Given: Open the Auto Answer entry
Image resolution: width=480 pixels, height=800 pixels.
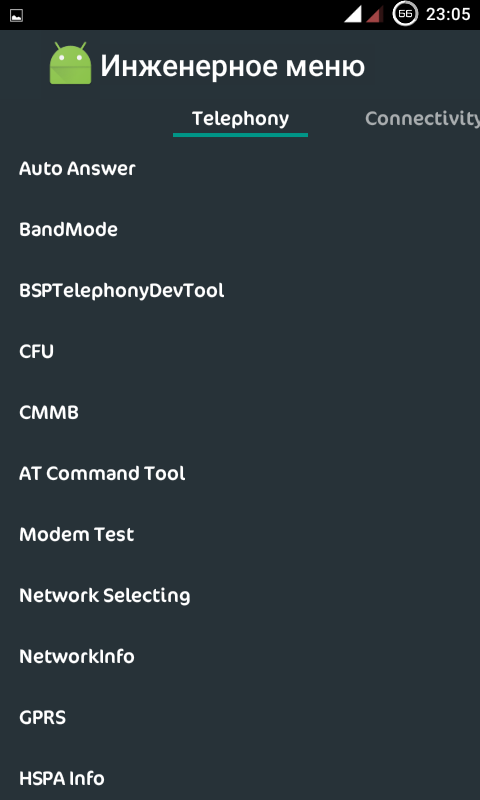Looking at the screenshot, I should 240,169.
